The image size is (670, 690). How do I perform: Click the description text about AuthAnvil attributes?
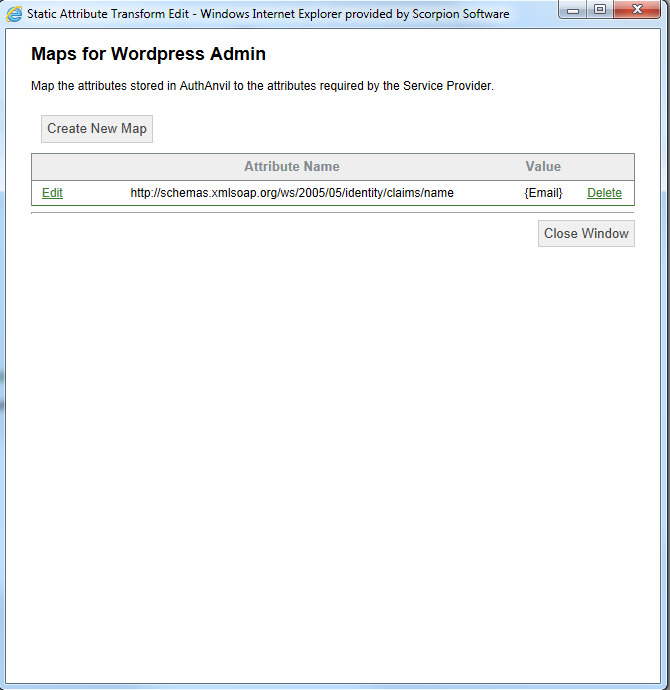coord(262,86)
